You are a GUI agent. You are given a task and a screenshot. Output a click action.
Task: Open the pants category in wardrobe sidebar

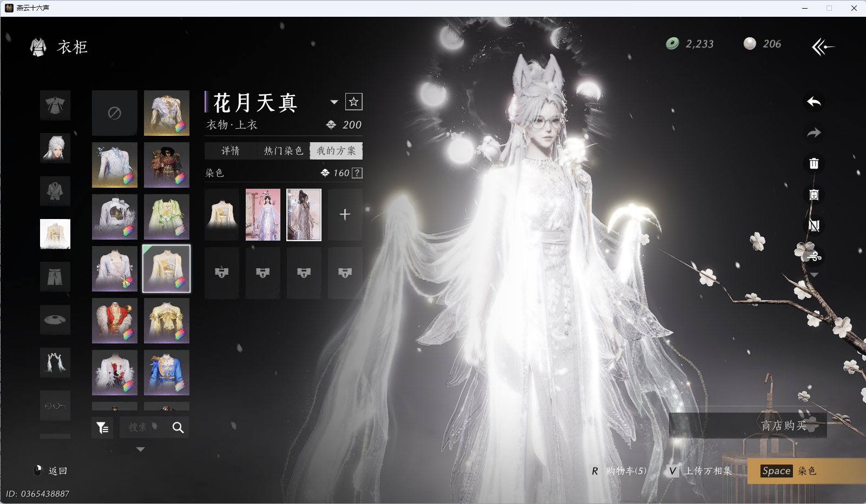[x=55, y=276]
